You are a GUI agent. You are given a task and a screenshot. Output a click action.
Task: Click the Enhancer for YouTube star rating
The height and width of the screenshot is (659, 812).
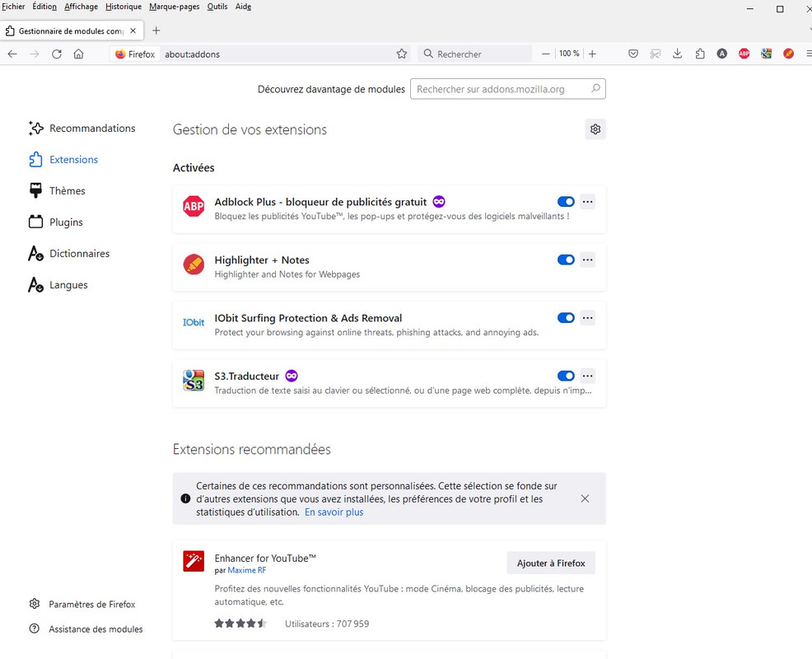point(240,624)
